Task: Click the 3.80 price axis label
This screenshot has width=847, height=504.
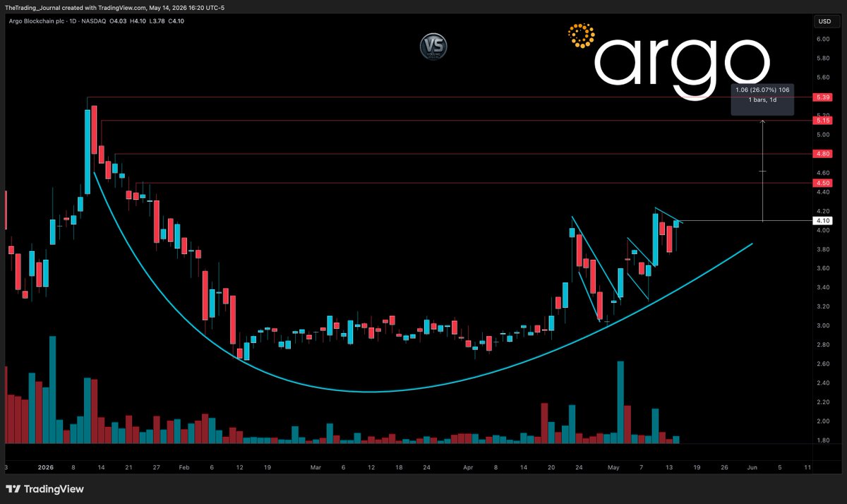Action: click(x=823, y=249)
